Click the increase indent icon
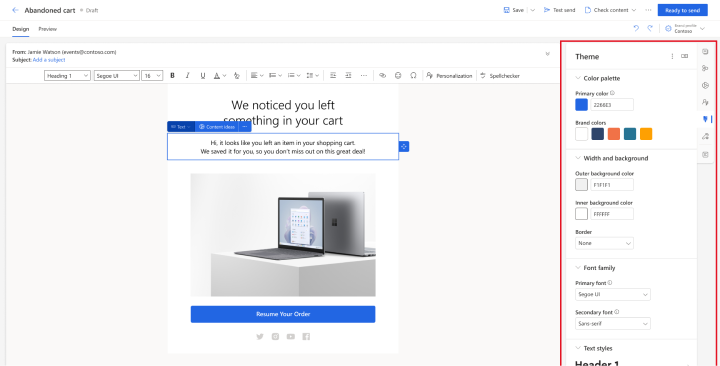720x366 pixels. [349, 76]
